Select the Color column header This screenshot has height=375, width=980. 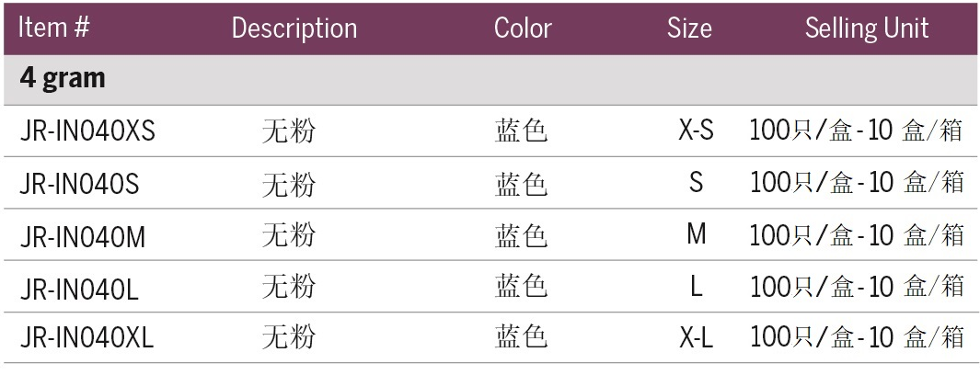pyautogui.click(x=523, y=28)
